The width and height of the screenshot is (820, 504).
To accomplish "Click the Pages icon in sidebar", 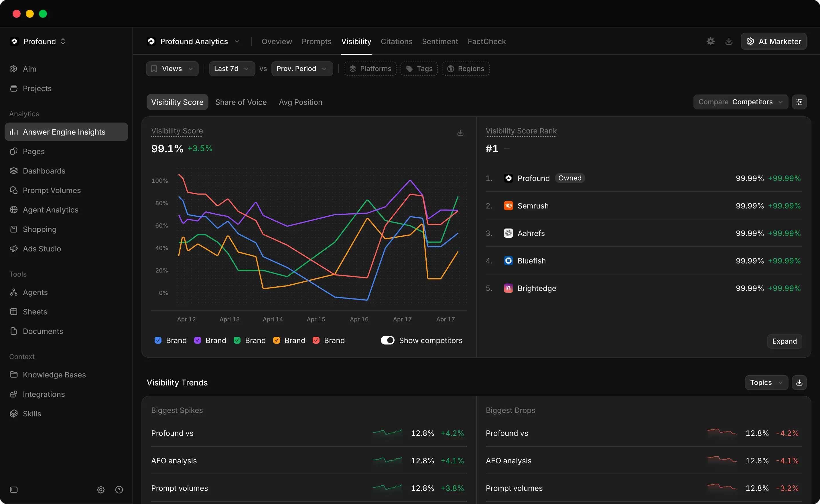I will pyautogui.click(x=14, y=151).
